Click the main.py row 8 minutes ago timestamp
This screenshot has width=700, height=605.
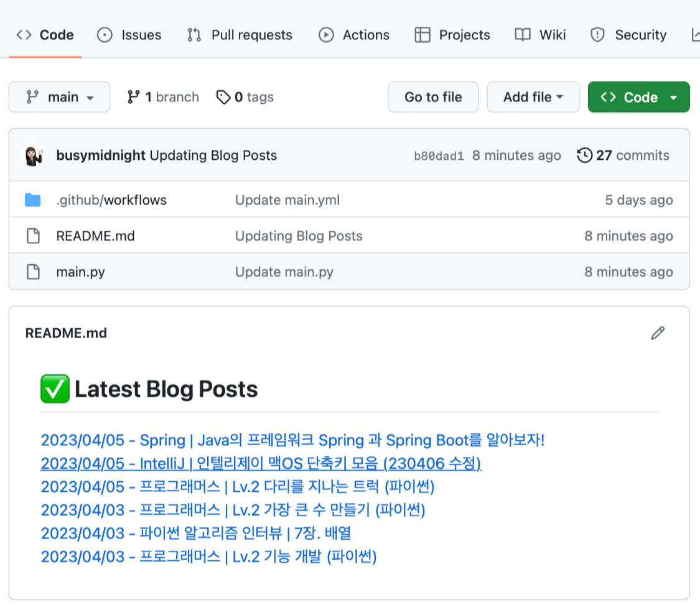coord(628,272)
